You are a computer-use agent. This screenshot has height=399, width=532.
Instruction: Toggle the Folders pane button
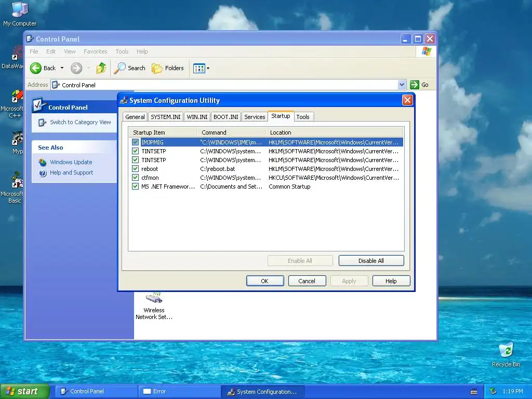coord(168,68)
